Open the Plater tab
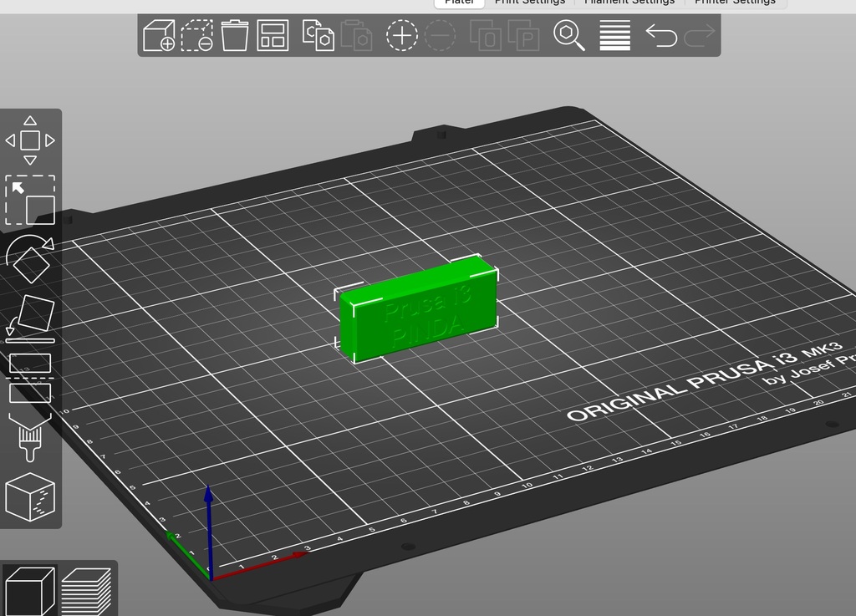The width and height of the screenshot is (856, 616). [x=459, y=3]
